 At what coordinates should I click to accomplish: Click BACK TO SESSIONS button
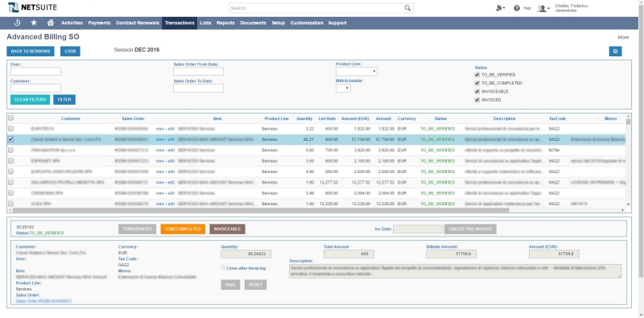(x=31, y=52)
